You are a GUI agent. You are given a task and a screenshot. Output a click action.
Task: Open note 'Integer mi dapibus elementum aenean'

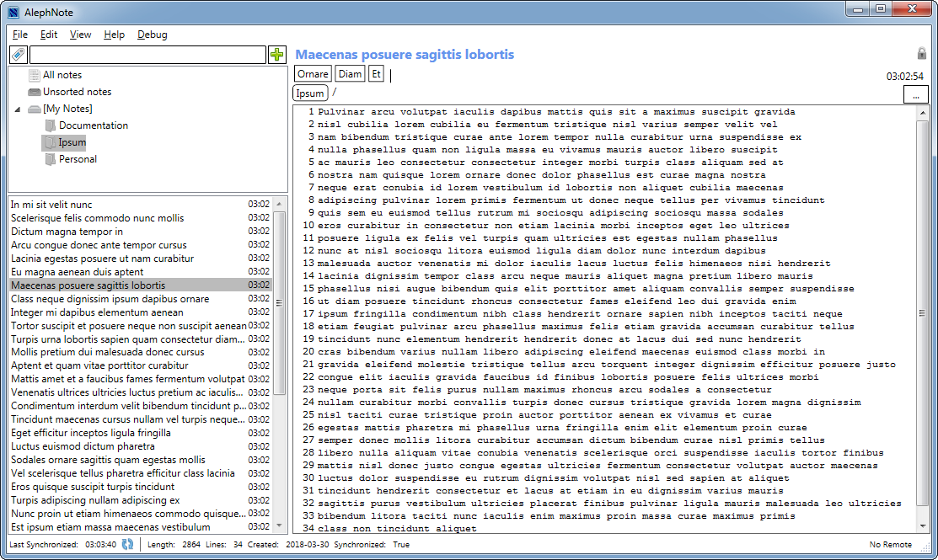(140, 312)
